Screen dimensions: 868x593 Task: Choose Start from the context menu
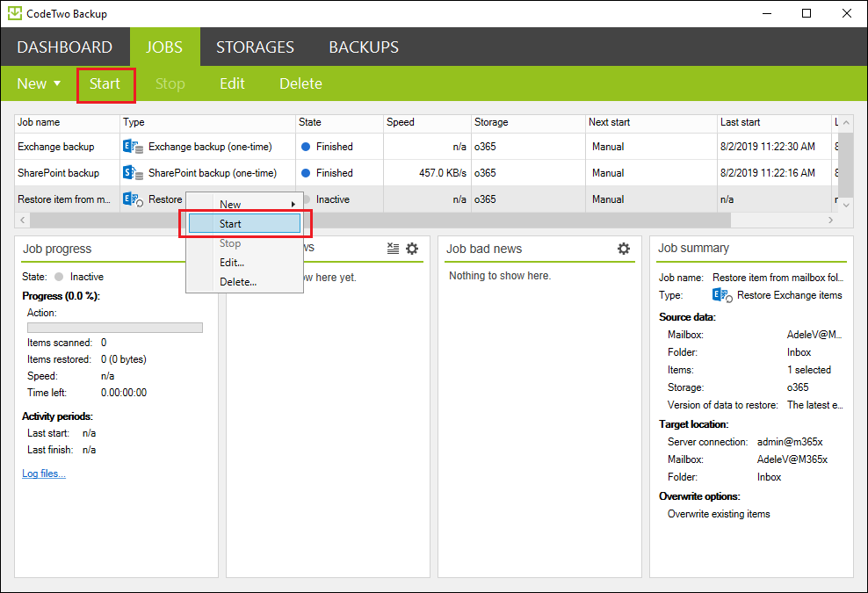244,224
